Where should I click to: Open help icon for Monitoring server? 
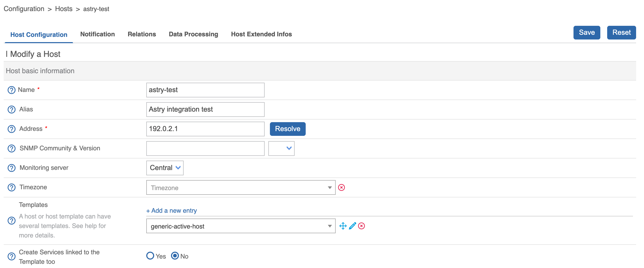[12, 168]
